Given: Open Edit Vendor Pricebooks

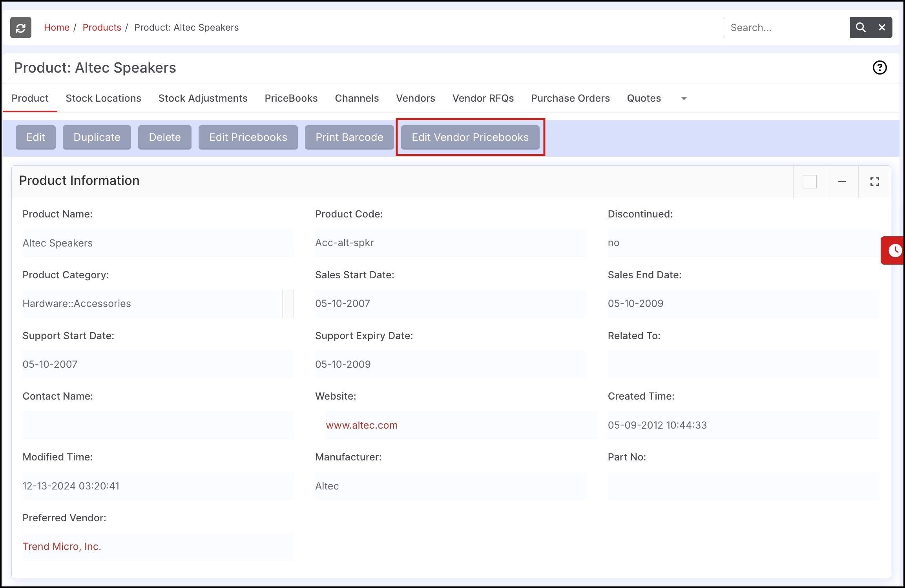Looking at the screenshot, I should point(470,137).
